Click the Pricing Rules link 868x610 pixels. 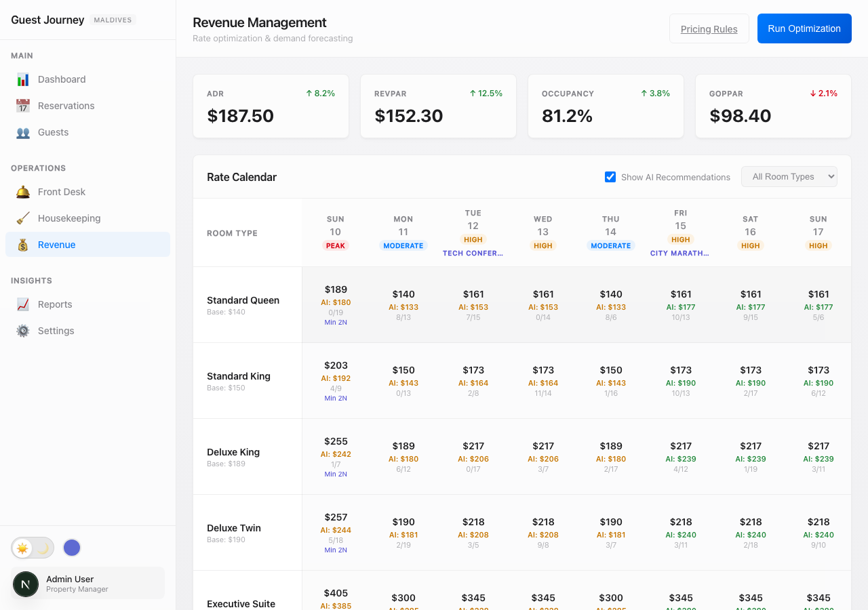[x=709, y=28]
